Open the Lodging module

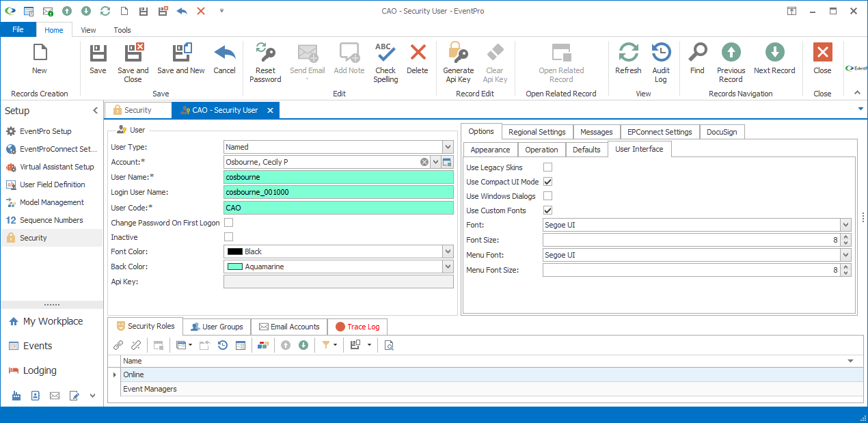pyautogui.click(x=40, y=370)
